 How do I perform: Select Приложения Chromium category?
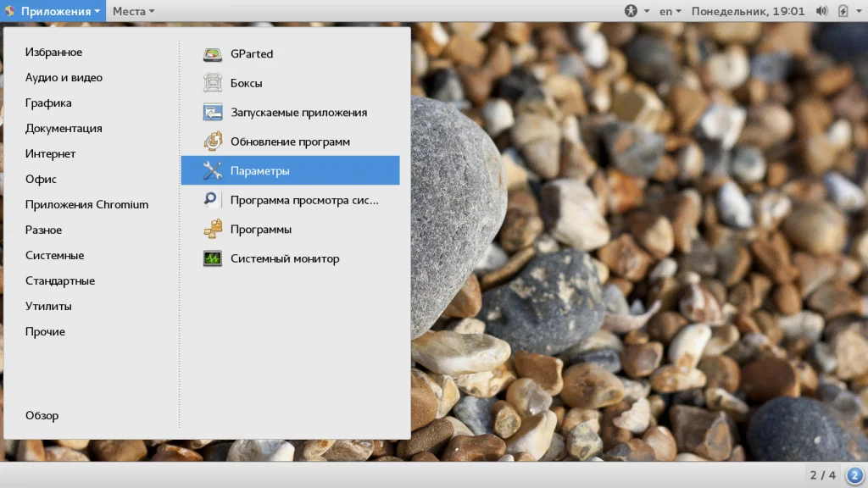click(87, 205)
